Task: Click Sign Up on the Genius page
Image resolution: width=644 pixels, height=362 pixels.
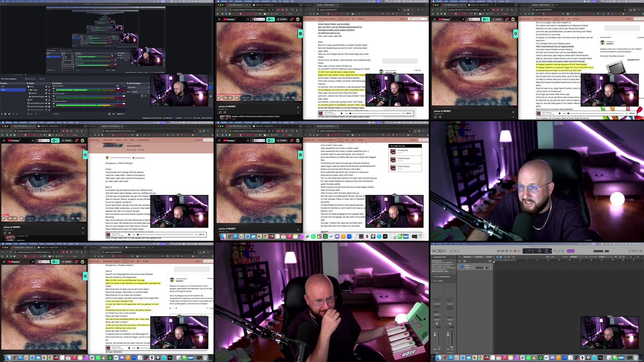Action: [403, 19]
